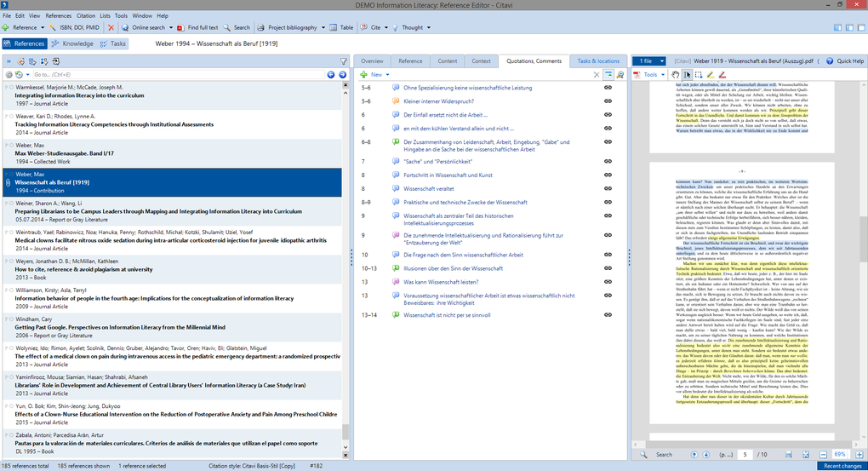
Task: Switch to the Content tab
Action: click(448, 61)
